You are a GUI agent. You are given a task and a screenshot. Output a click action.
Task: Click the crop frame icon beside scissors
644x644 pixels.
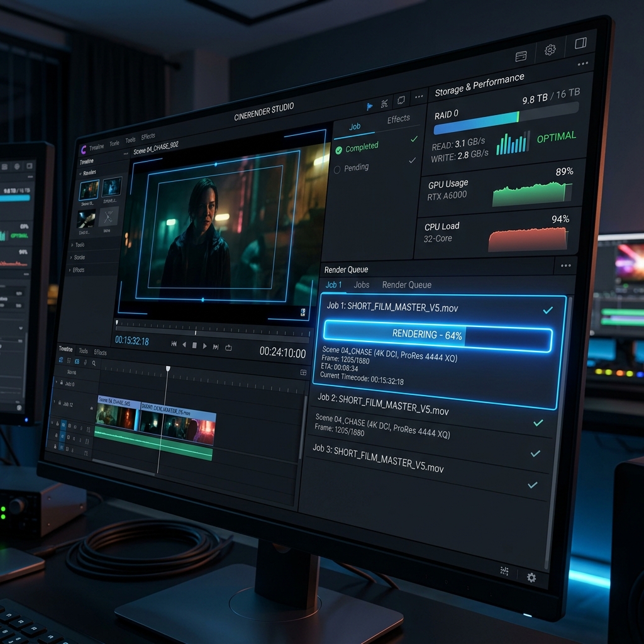[401, 100]
